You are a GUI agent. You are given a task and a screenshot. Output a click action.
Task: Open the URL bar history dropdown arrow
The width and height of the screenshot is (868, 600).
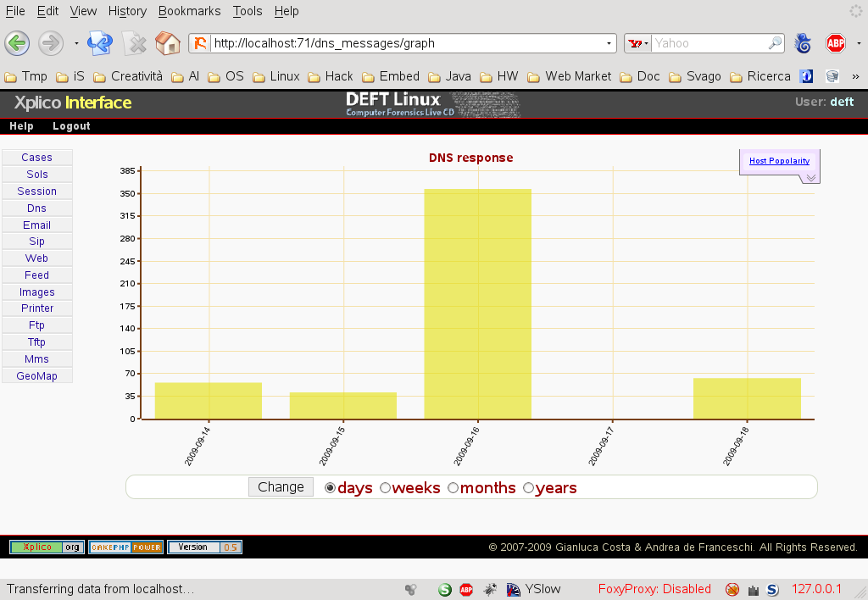[x=609, y=43]
